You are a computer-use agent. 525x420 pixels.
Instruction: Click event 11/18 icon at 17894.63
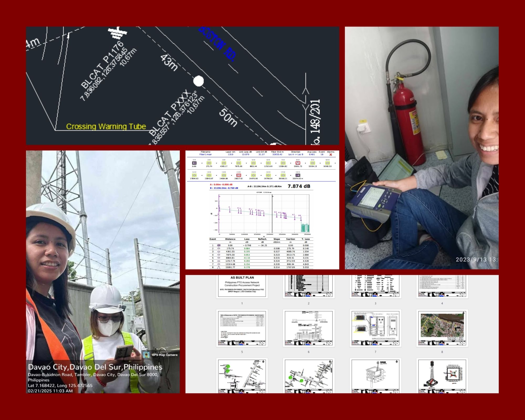point(194,175)
